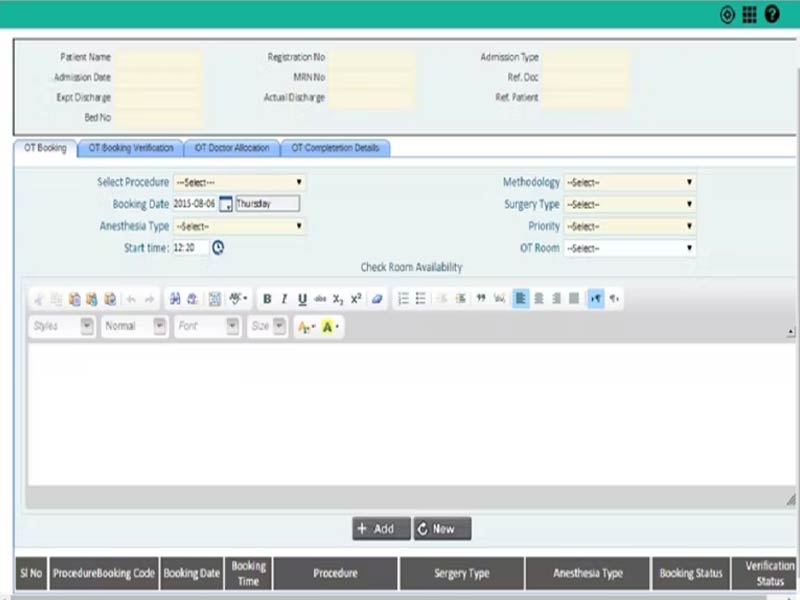Click the Add button

point(380,529)
